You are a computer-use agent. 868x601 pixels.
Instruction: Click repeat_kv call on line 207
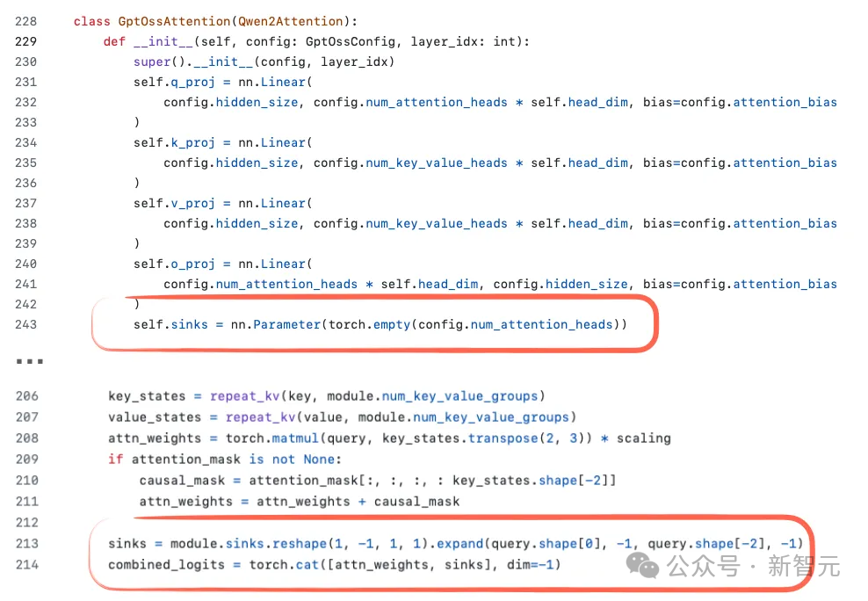coord(260,417)
